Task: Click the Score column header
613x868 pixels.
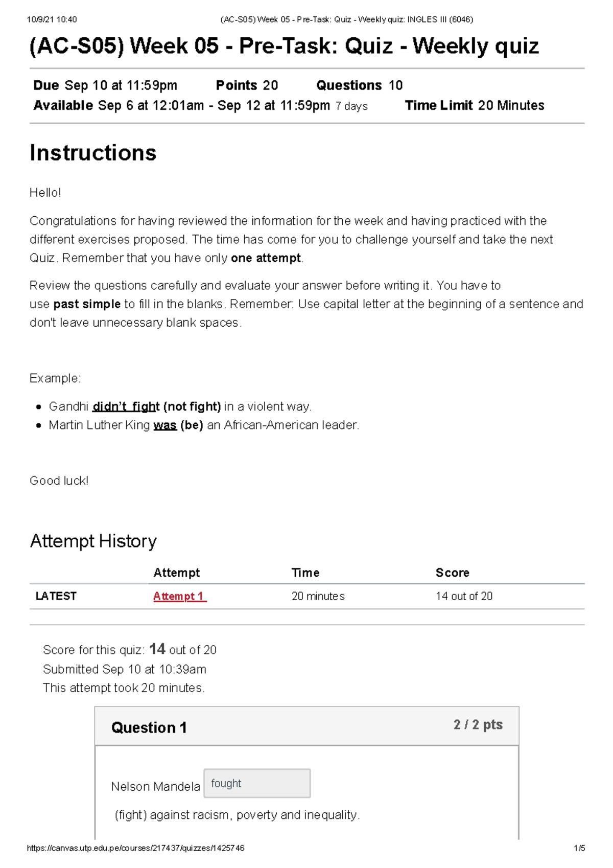Action: [452, 573]
